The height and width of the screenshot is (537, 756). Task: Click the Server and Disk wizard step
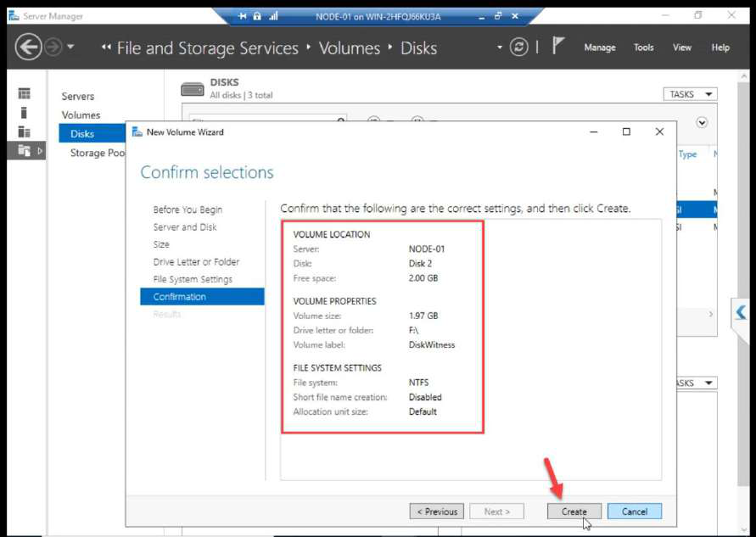pos(185,227)
